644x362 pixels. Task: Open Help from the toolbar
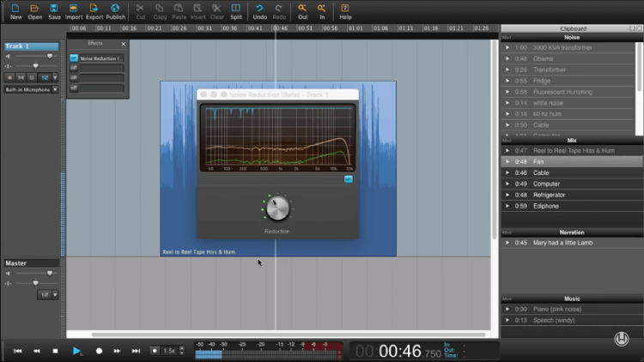point(345,11)
